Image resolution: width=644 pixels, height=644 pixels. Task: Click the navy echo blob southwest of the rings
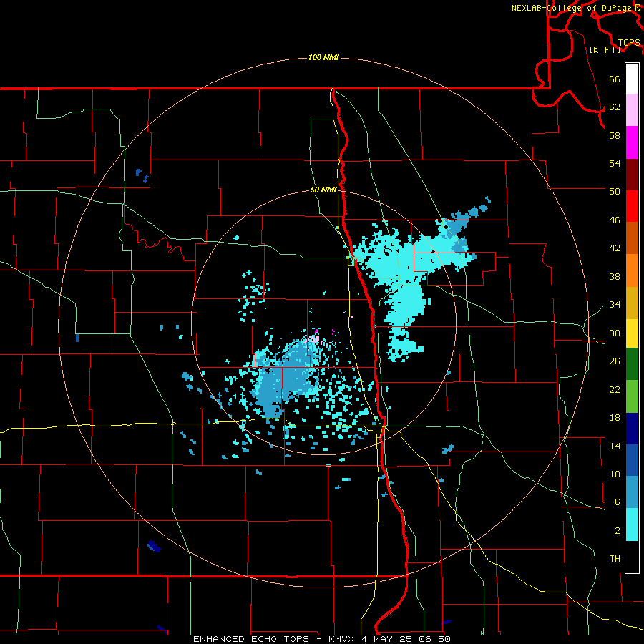(155, 546)
